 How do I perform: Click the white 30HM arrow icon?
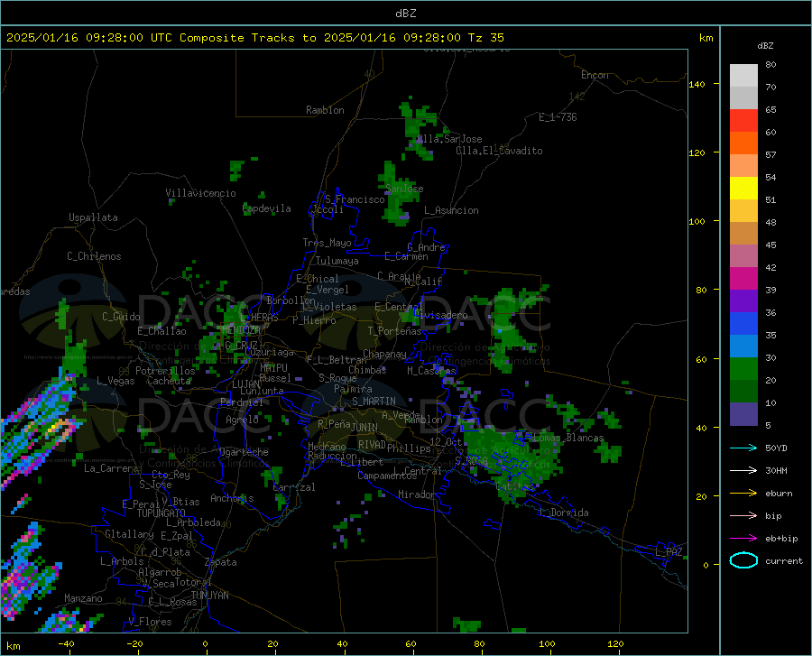tap(743, 471)
